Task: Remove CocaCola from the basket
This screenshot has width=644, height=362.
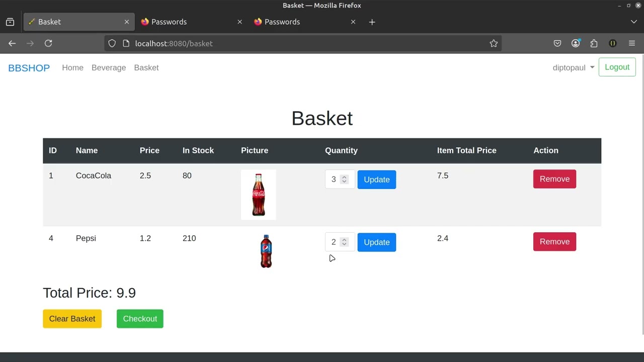Action: [x=554, y=179]
